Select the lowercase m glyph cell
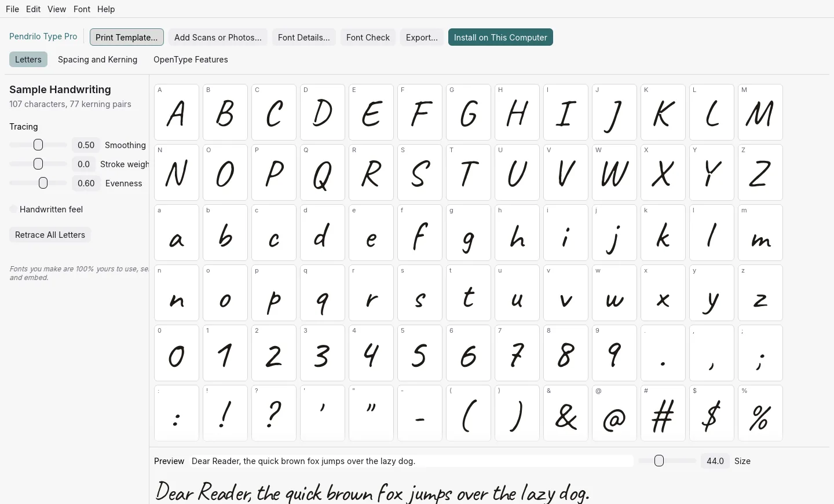This screenshot has width=834, height=504. click(x=760, y=233)
